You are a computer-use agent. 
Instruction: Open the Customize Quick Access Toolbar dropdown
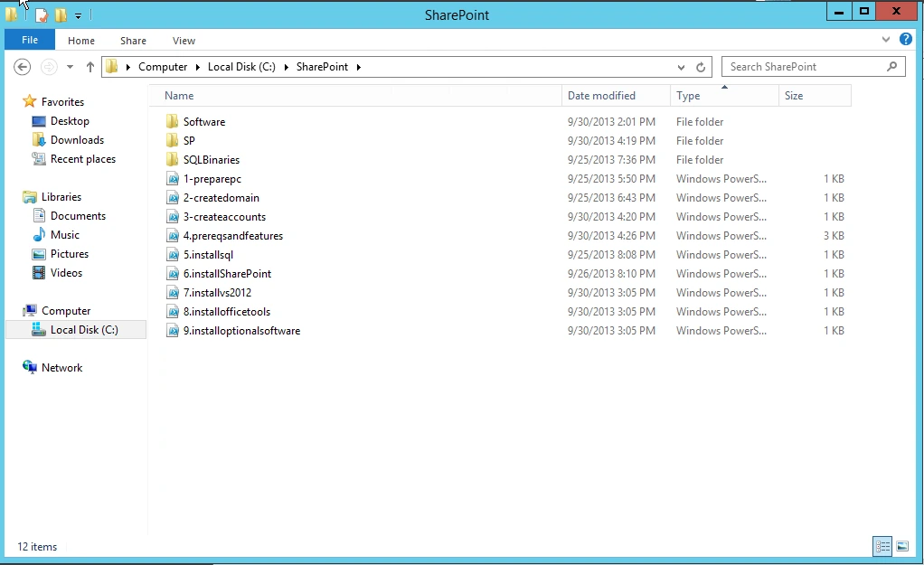[x=78, y=16]
